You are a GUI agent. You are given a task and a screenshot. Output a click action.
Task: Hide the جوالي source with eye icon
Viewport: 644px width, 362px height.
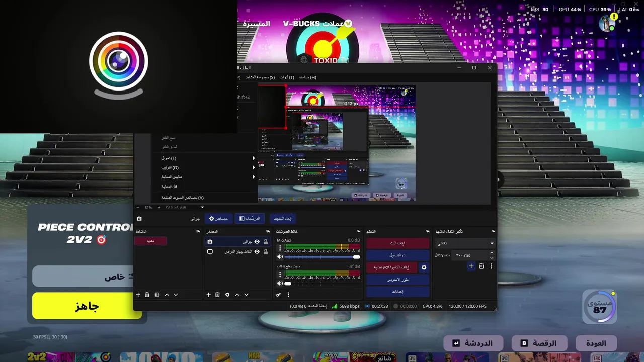[257, 242]
